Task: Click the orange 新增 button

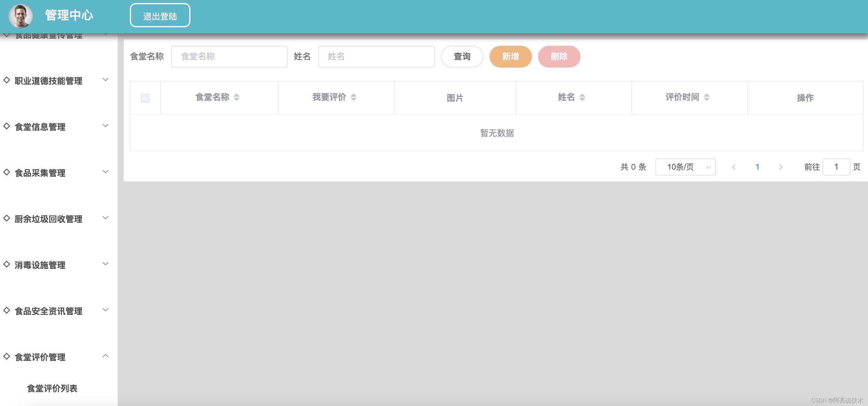Action: coord(510,57)
